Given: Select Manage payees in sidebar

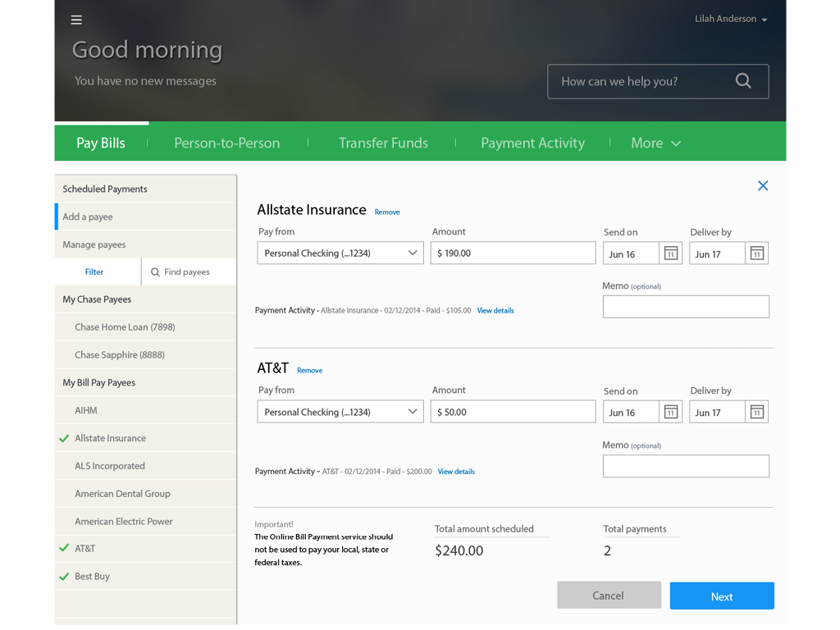Looking at the screenshot, I should [x=145, y=244].
